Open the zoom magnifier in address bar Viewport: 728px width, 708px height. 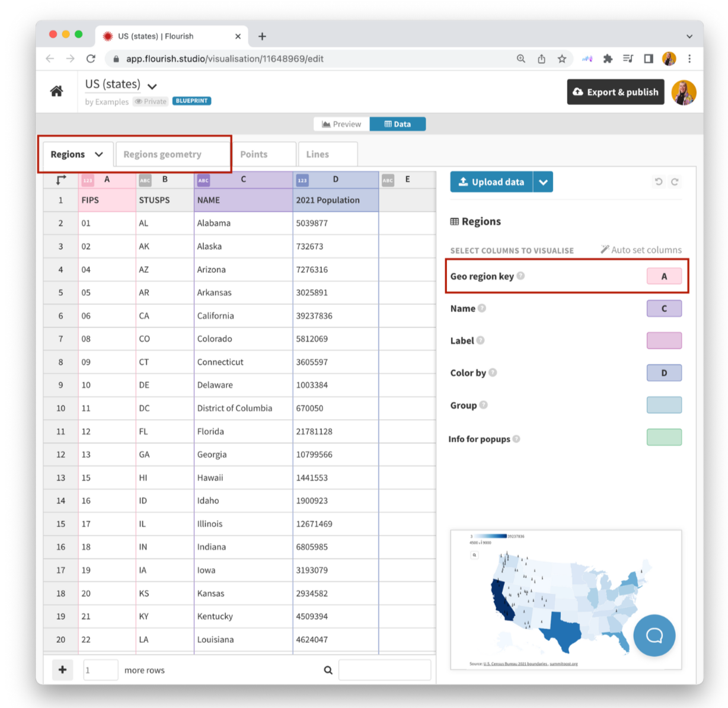click(x=521, y=59)
